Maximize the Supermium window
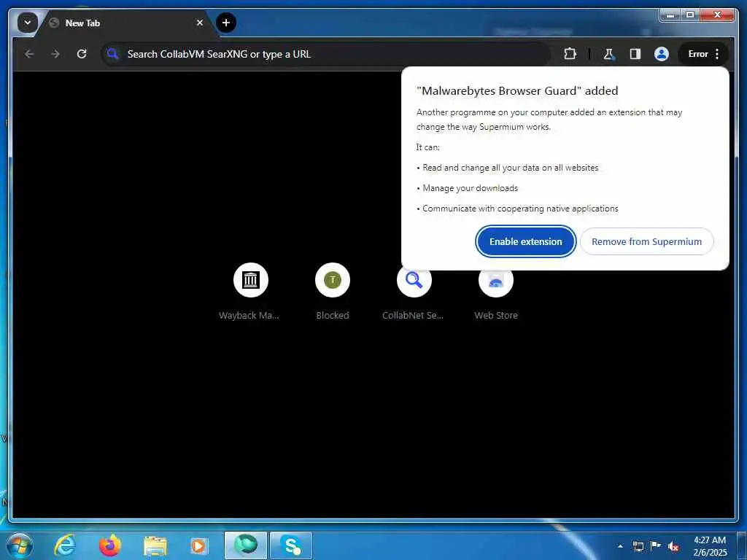Viewport: 747px width, 560px height. (x=690, y=15)
